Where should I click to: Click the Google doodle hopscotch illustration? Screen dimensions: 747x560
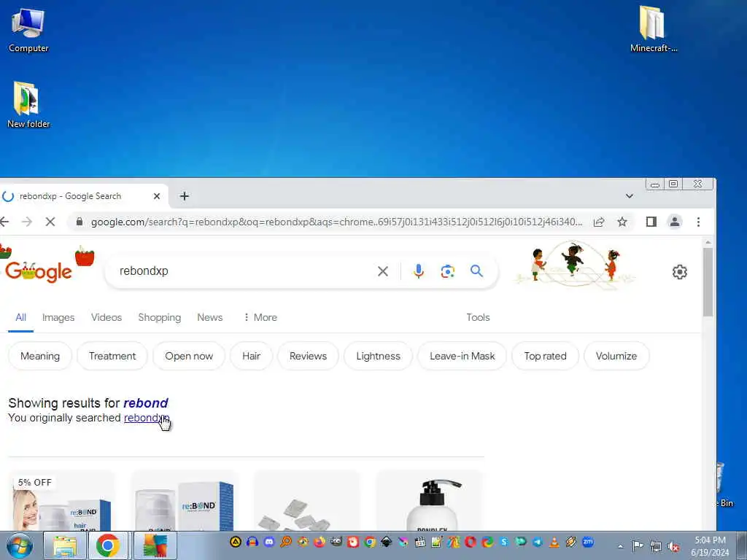575,265
